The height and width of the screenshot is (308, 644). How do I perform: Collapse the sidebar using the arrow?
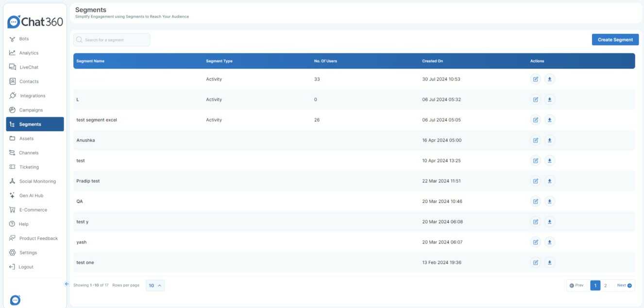point(66,283)
